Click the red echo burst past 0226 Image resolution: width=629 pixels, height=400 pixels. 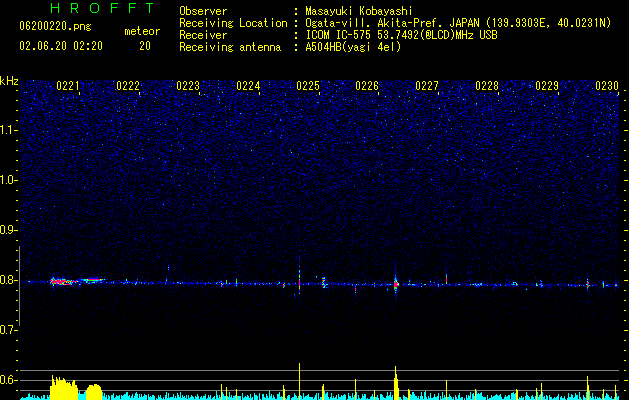(x=396, y=284)
